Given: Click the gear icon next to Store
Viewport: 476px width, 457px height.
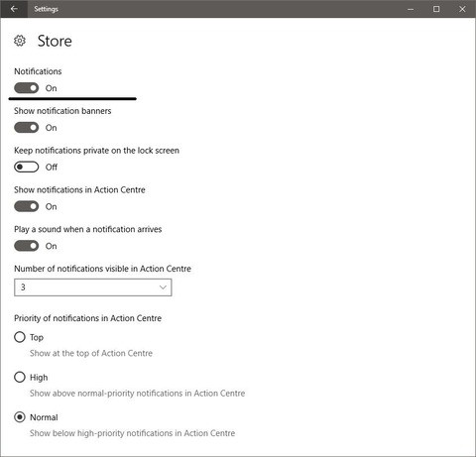Looking at the screenshot, I should 20,41.
